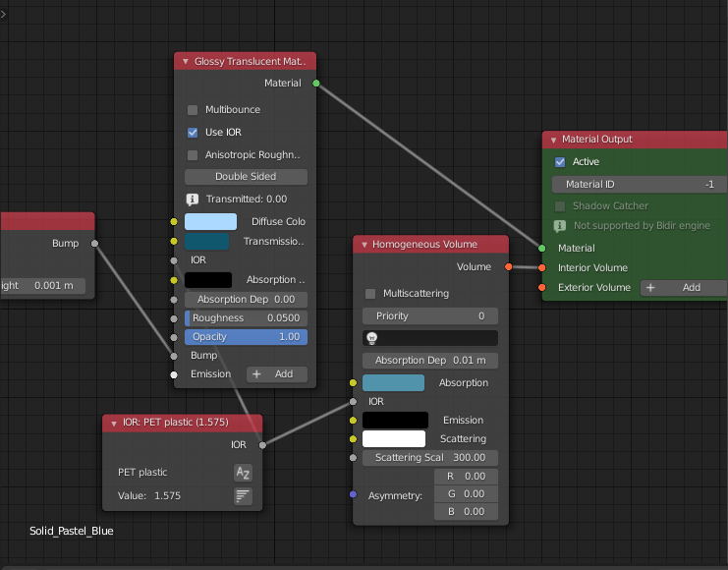Viewport: 728px width, 570px height.
Task: Click the list icon beside IOR value
Action: (x=243, y=496)
